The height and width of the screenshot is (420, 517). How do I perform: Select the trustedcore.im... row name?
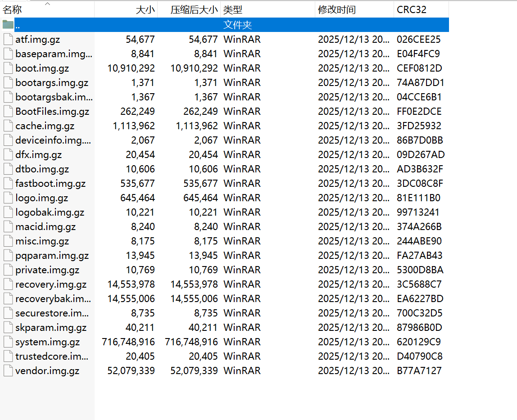coord(52,357)
